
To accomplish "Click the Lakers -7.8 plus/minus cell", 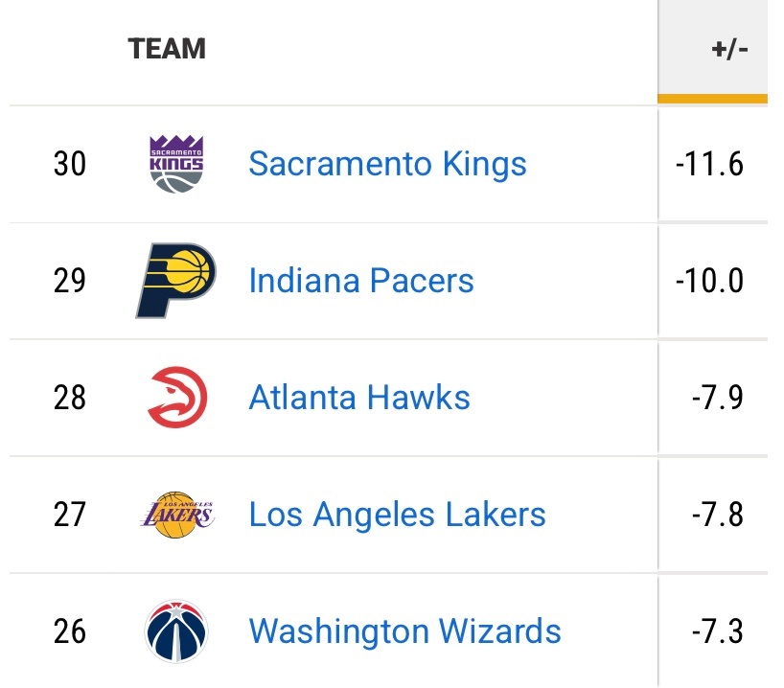I will (717, 515).
